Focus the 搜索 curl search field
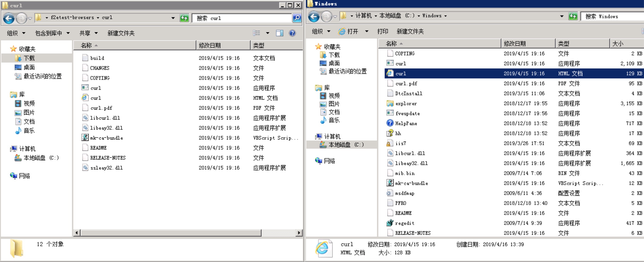 coord(242,18)
